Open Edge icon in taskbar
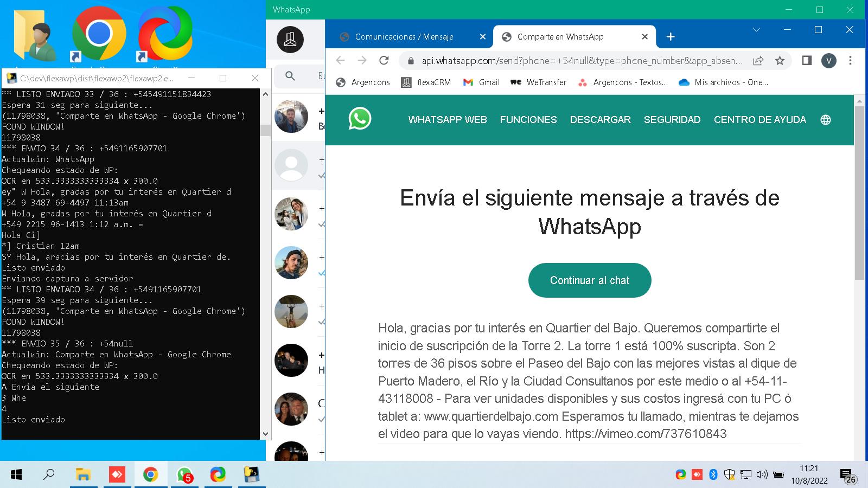868x488 pixels. click(218, 475)
